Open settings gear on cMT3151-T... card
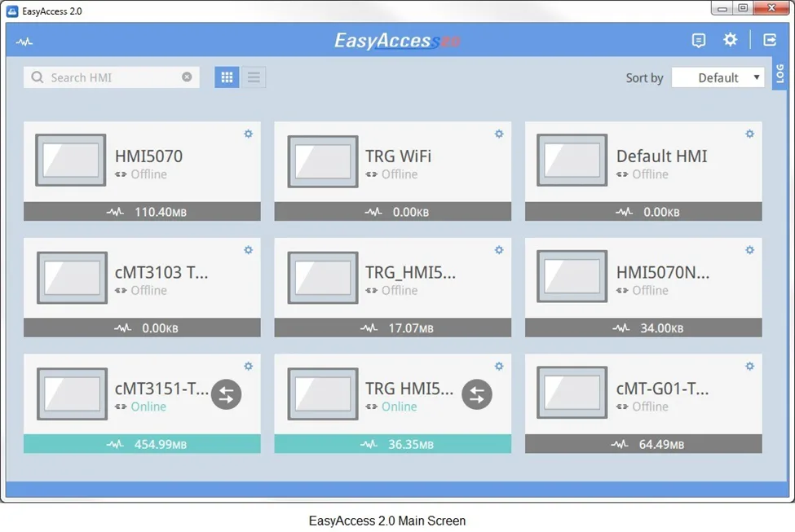 (249, 366)
